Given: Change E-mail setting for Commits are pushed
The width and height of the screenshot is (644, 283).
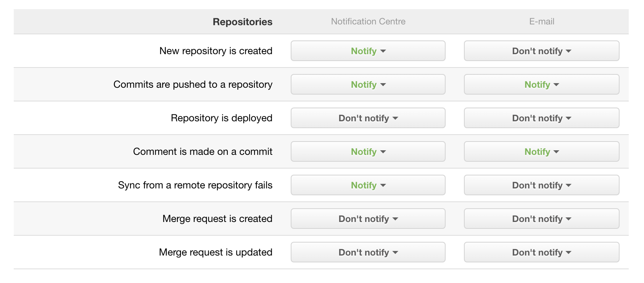Looking at the screenshot, I should pos(541,84).
